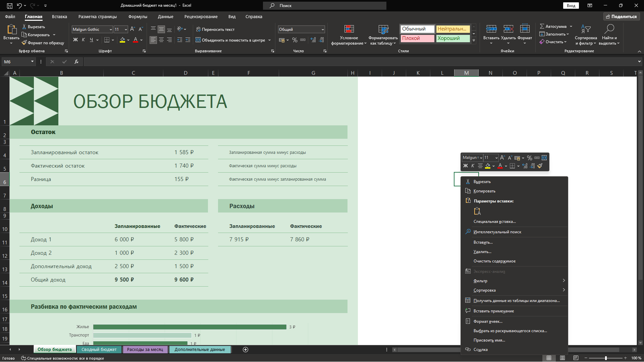
Task: Expand the number format dropdown
Action: 323,29
